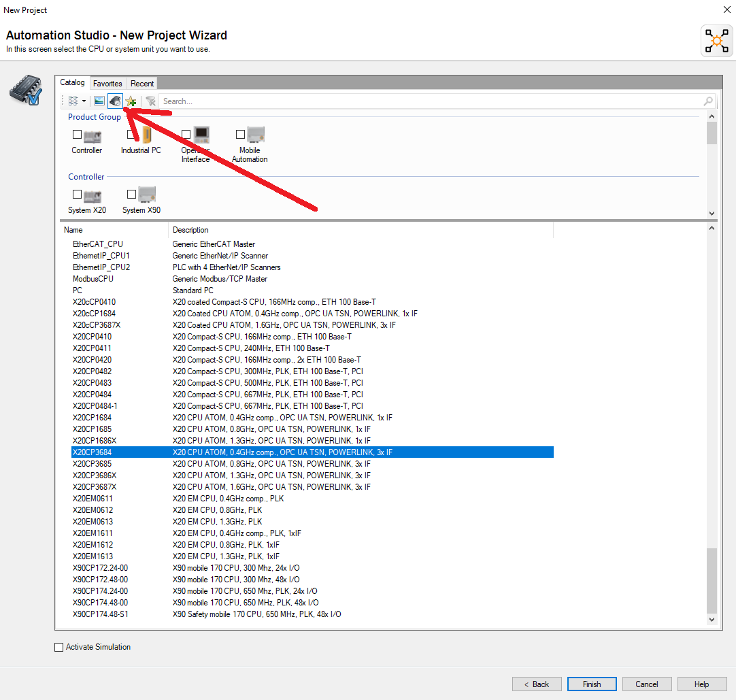
Task: Click the search magnifier icon
Action: [x=708, y=101]
